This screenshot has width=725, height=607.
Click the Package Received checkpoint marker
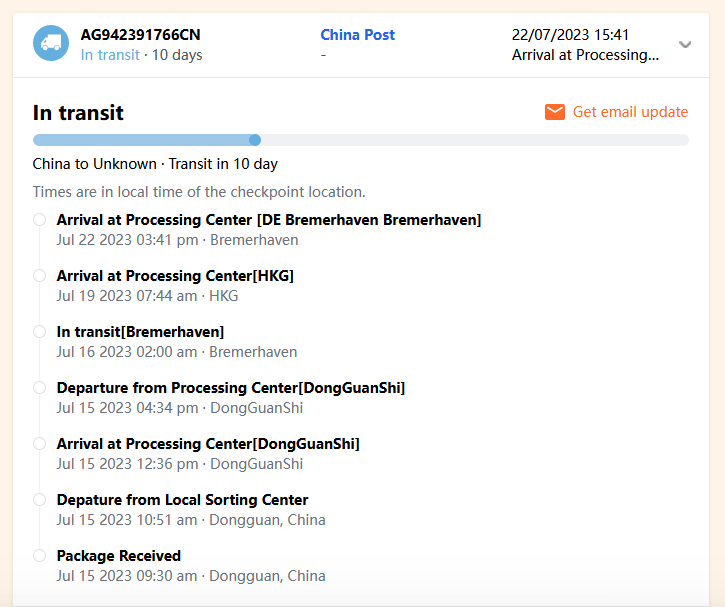(x=39, y=556)
